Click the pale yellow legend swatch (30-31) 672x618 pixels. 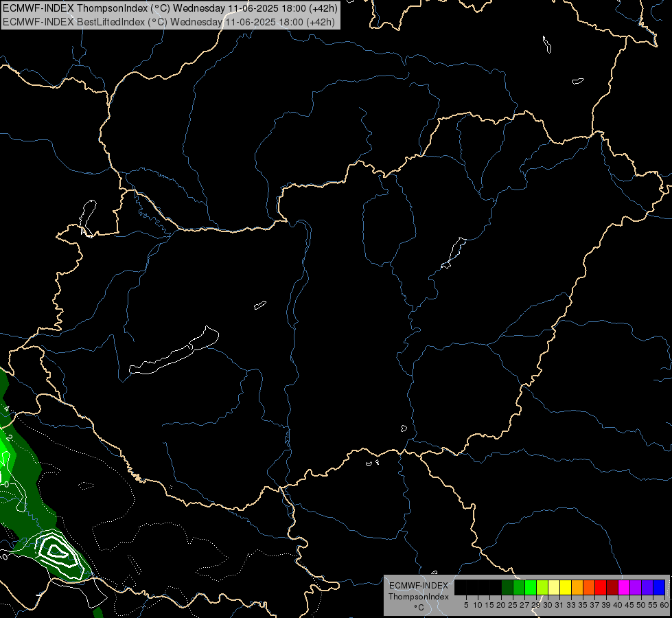(x=554, y=587)
